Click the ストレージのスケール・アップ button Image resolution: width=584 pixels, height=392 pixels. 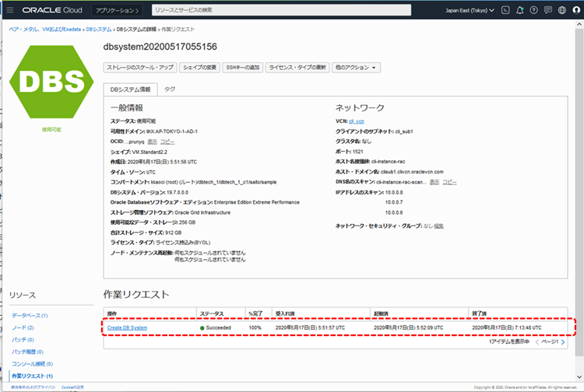coord(140,68)
